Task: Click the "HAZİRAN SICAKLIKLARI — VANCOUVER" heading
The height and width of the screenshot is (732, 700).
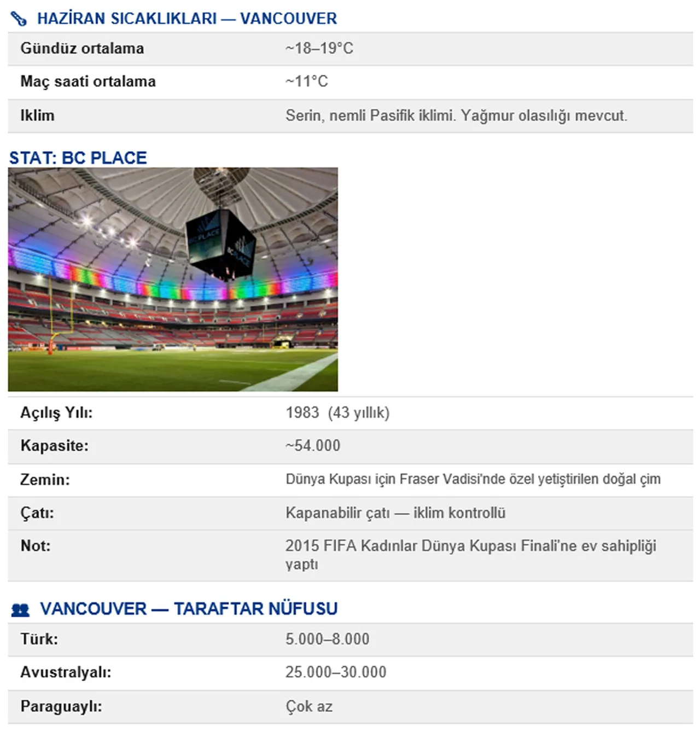Action: click(187, 19)
